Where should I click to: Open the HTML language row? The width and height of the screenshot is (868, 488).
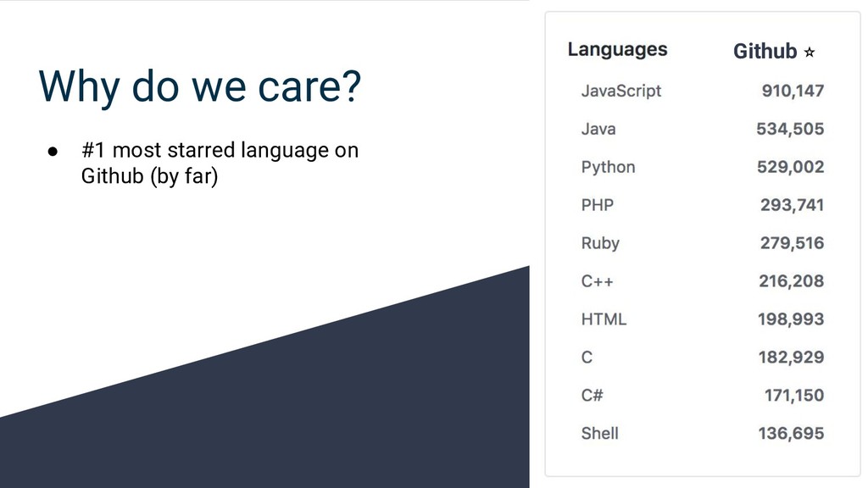click(604, 319)
